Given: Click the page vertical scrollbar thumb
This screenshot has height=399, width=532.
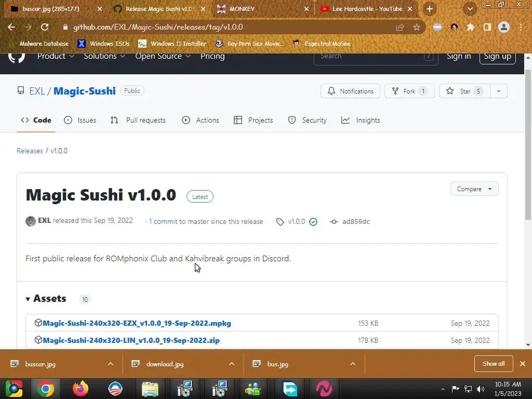Looking at the screenshot, I should click(528, 144).
